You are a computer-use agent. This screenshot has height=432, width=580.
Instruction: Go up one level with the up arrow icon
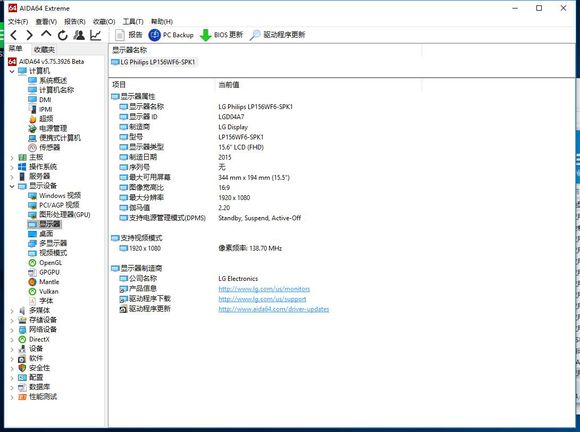click(46, 34)
